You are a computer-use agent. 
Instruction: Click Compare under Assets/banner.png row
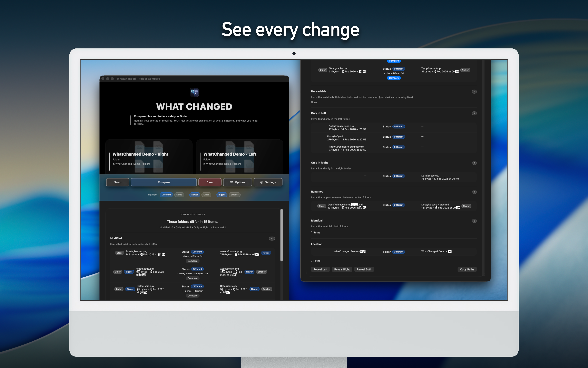point(193,261)
